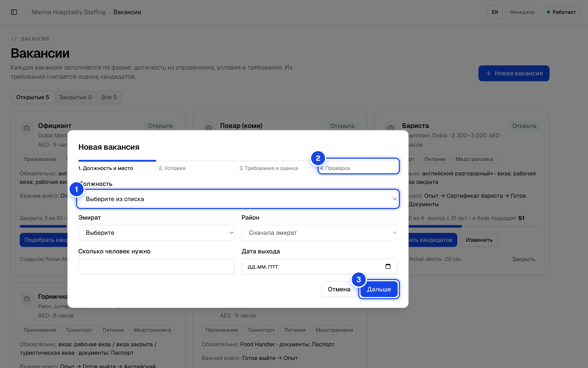Go to step 1. Должность и место

117,165
